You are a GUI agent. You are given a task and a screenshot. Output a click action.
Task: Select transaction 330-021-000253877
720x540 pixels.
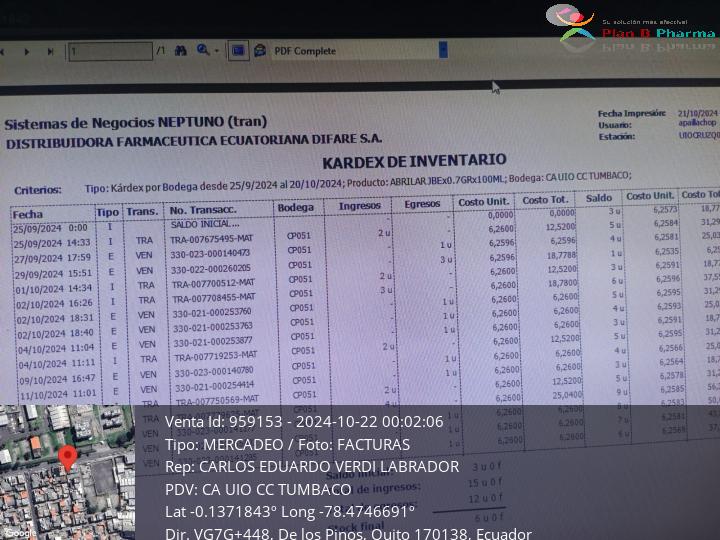click(213, 342)
